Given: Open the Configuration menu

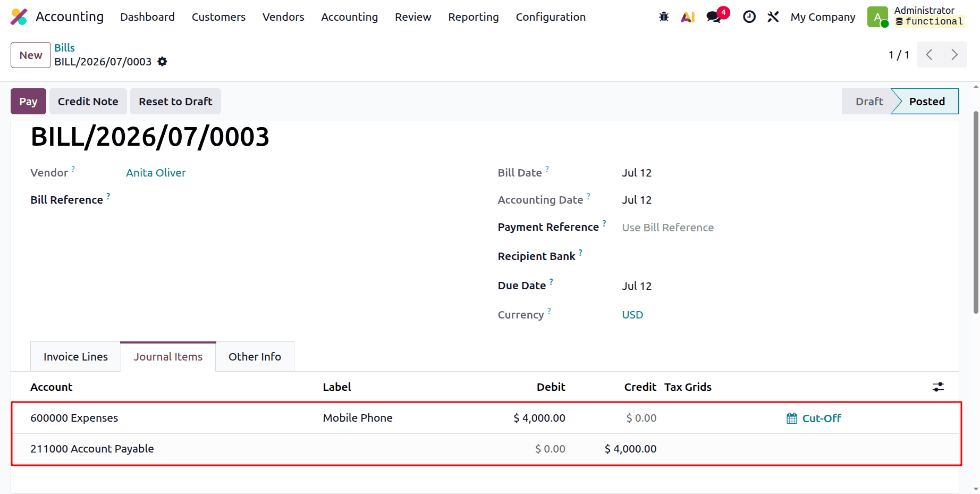Looking at the screenshot, I should (x=551, y=17).
